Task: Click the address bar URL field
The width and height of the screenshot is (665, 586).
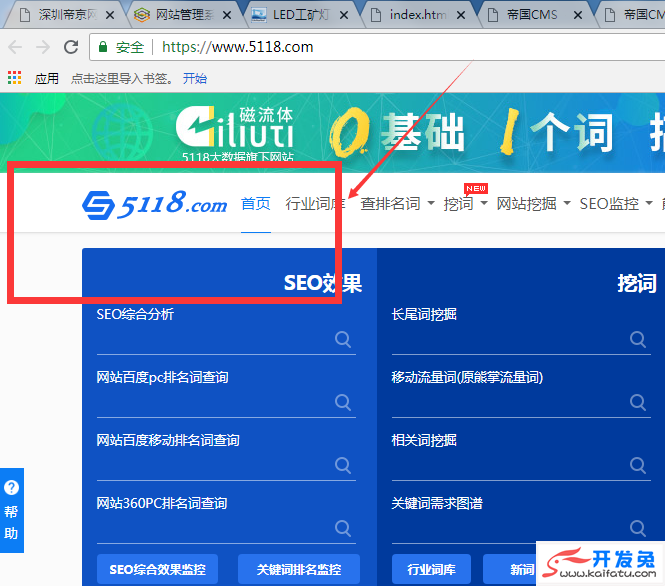Action: pos(377,47)
